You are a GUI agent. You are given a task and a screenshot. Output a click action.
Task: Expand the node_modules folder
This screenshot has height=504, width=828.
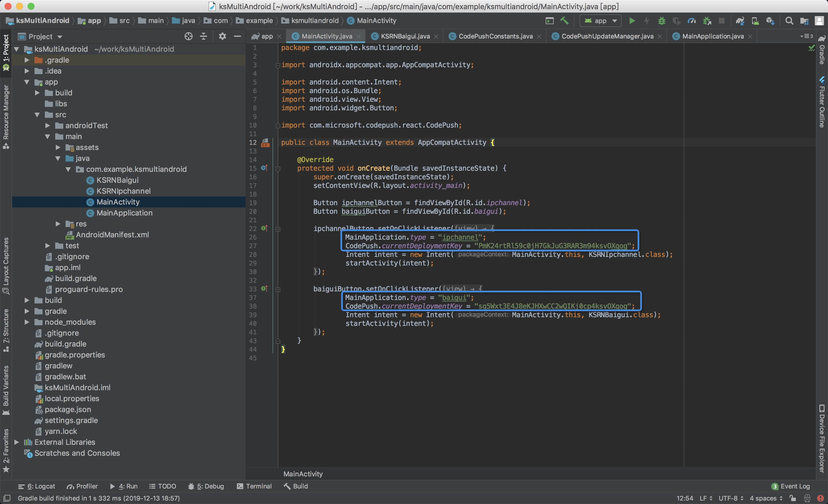click(x=27, y=322)
